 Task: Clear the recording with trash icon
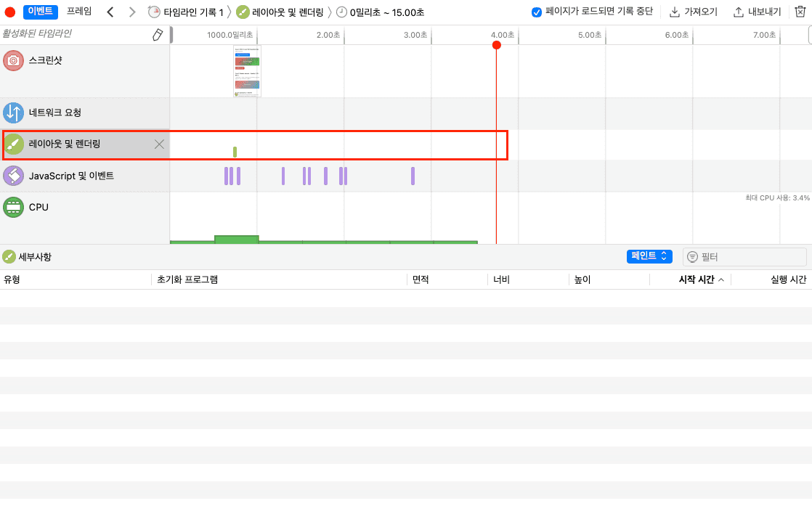click(800, 12)
